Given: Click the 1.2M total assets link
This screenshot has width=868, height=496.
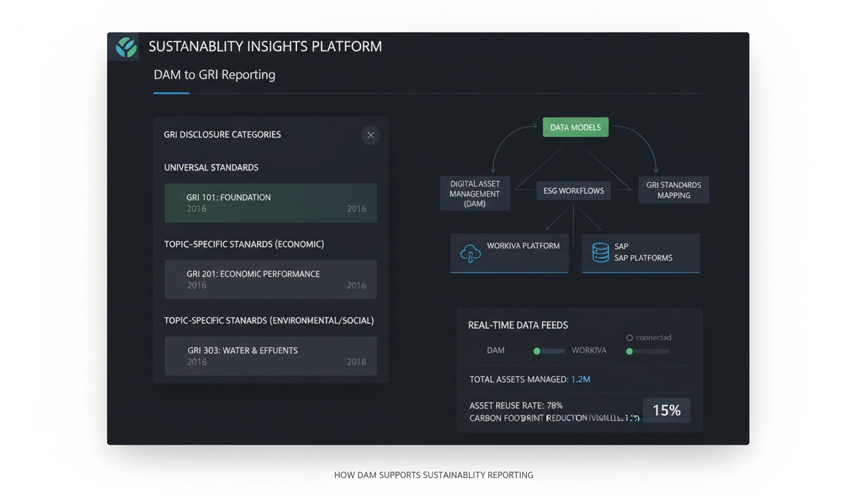Looking at the screenshot, I should [x=579, y=379].
